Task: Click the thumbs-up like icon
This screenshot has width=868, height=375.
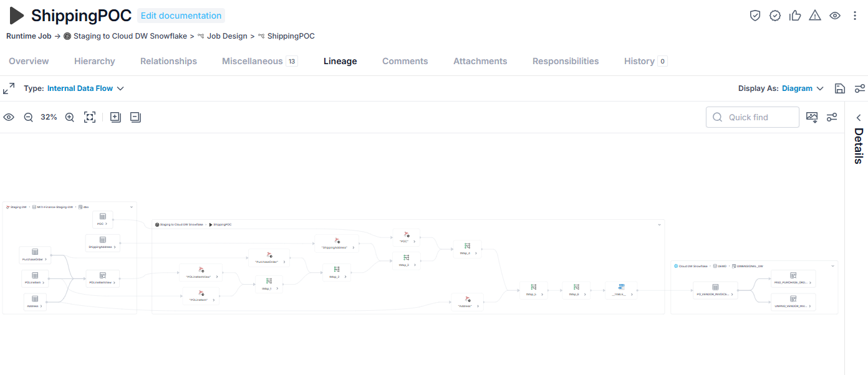Action: 795,16
